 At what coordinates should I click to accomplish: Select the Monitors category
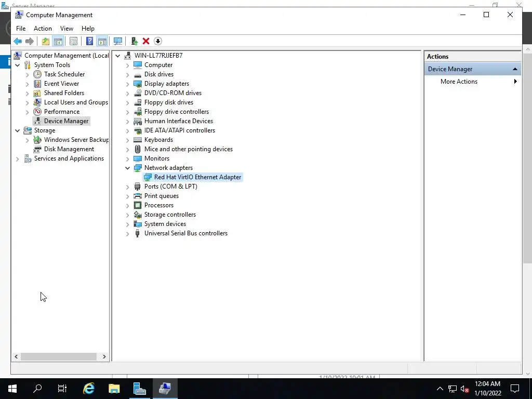157,158
